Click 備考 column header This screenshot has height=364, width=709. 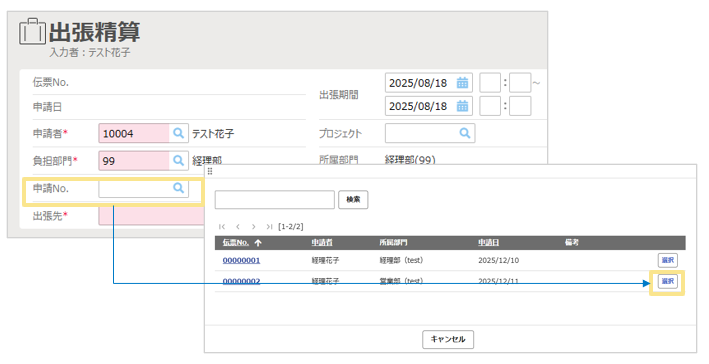point(572,243)
